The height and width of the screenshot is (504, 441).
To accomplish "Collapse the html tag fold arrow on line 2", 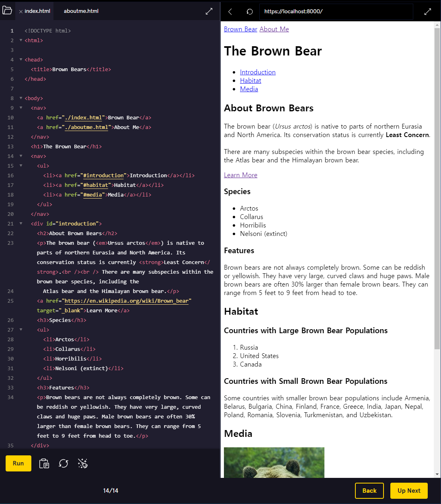I will click(x=21, y=40).
